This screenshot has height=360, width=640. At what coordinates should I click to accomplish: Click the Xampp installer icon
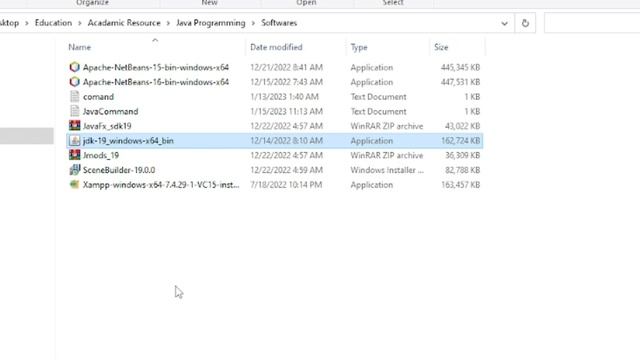point(74,184)
